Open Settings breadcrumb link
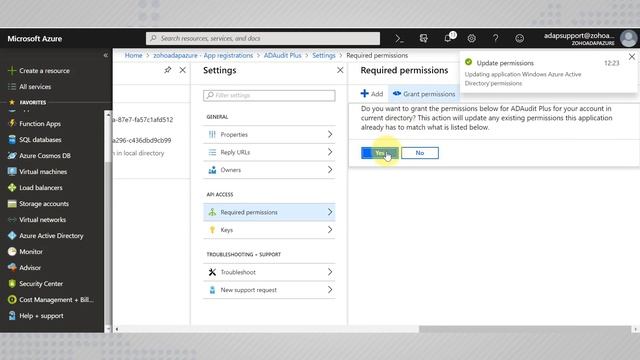Image resolution: width=640 pixels, height=360 pixels. pos(324,56)
